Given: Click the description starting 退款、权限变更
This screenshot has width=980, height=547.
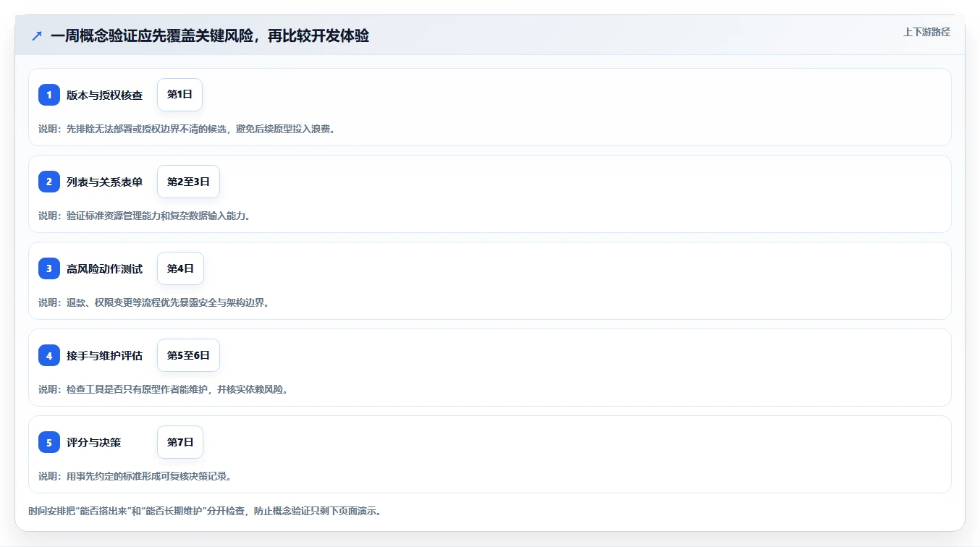Looking at the screenshot, I should (154, 302).
